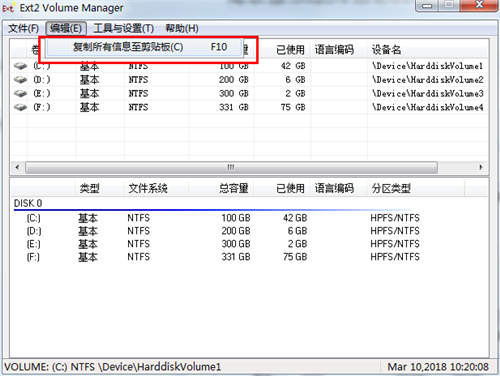Click the drive icon for F: volume
The height and width of the screenshot is (376, 500).
click(x=20, y=107)
